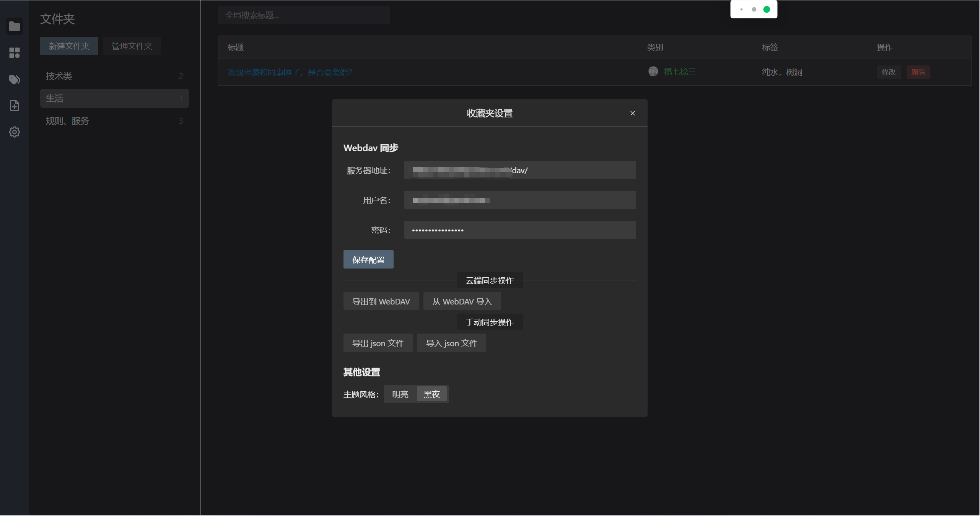Click the 保存配置 button
The width and height of the screenshot is (980, 516).
pyautogui.click(x=368, y=260)
